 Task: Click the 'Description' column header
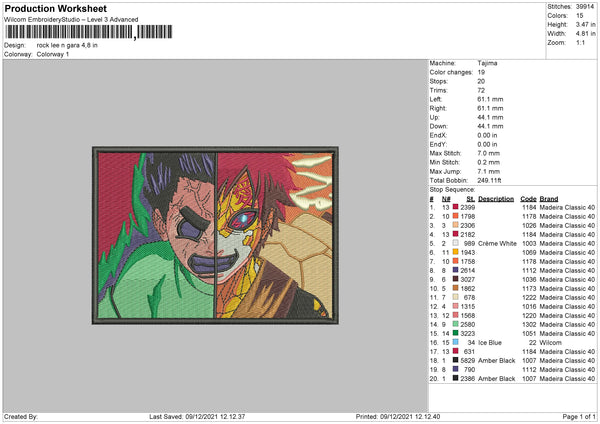pos(496,199)
